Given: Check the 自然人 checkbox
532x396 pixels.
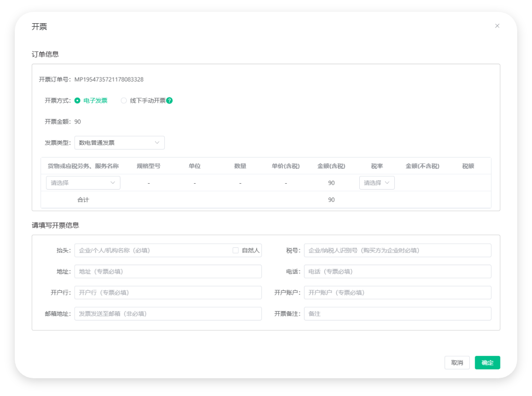Looking at the screenshot, I should pos(236,250).
